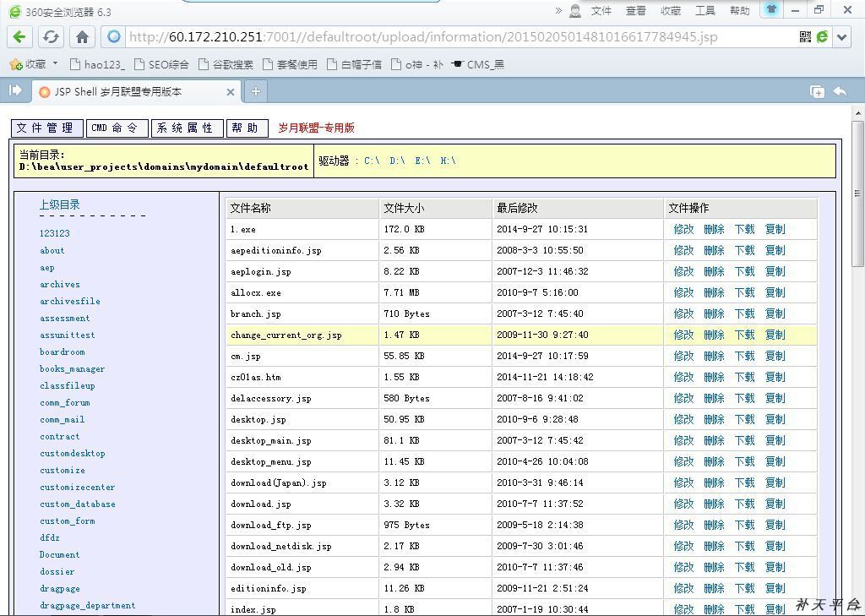Image resolution: width=865 pixels, height=616 pixels.
Task: Open the CMS_黑 bookmark
Action: [x=478, y=64]
